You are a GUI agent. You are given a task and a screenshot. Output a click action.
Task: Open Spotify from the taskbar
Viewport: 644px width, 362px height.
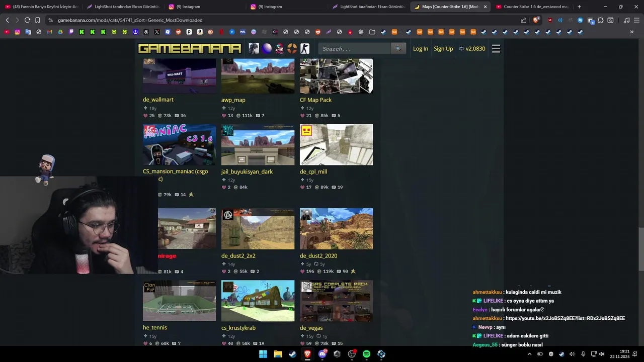[367, 354]
